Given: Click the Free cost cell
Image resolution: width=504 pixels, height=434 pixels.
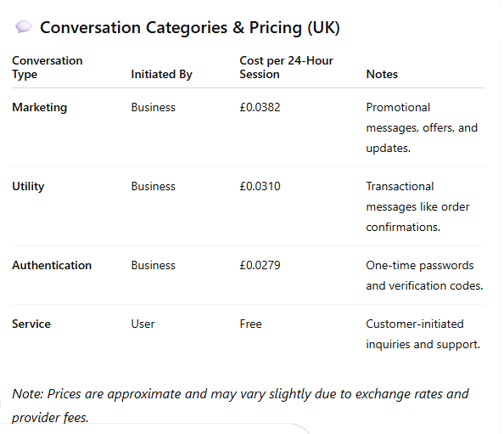Looking at the screenshot, I should point(250,324).
